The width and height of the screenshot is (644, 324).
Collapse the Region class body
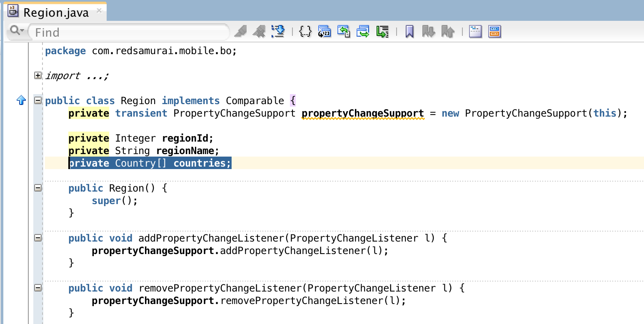[38, 100]
